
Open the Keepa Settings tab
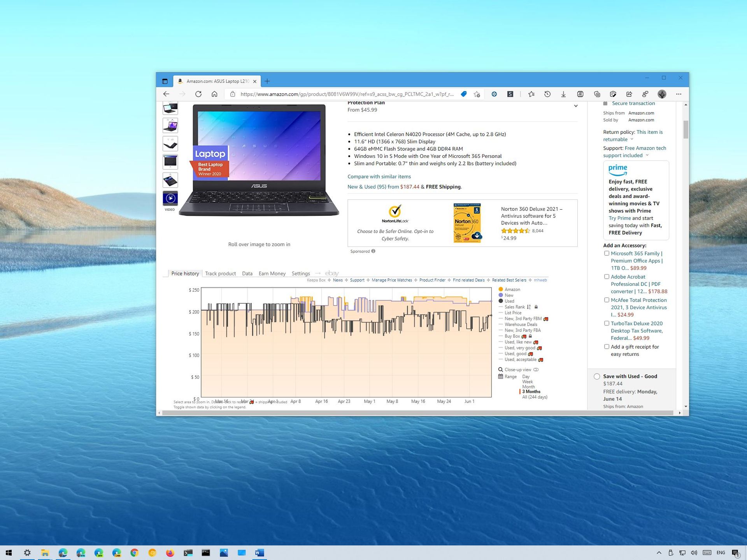tap(300, 273)
